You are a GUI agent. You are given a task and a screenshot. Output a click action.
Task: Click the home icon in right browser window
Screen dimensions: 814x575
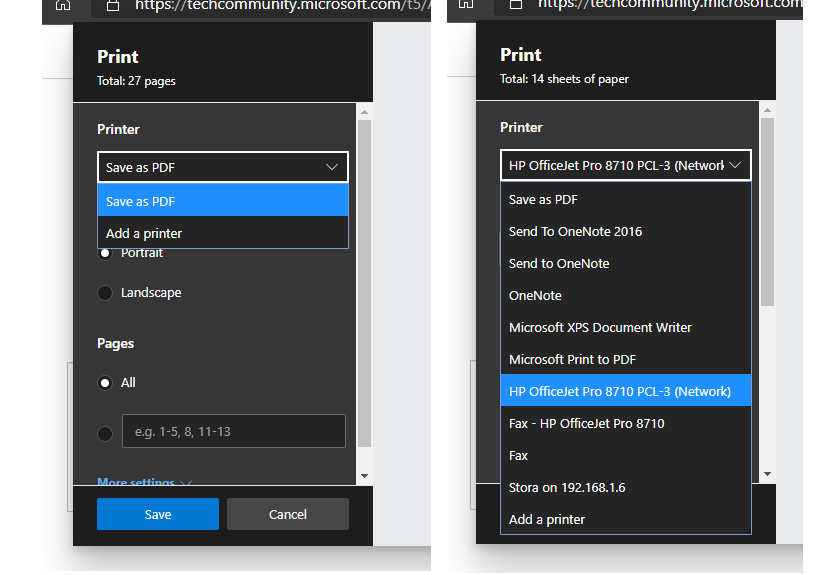pos(466,4)
